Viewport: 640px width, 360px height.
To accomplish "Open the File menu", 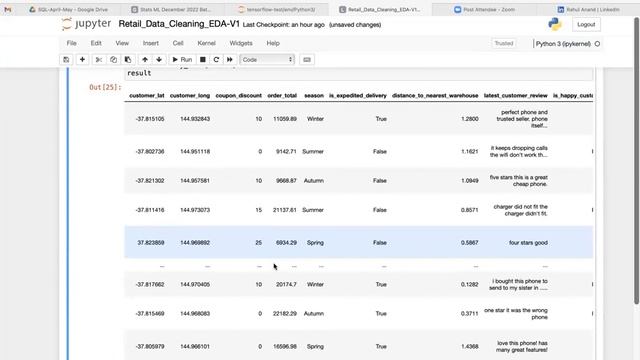I will pos(71,43).
